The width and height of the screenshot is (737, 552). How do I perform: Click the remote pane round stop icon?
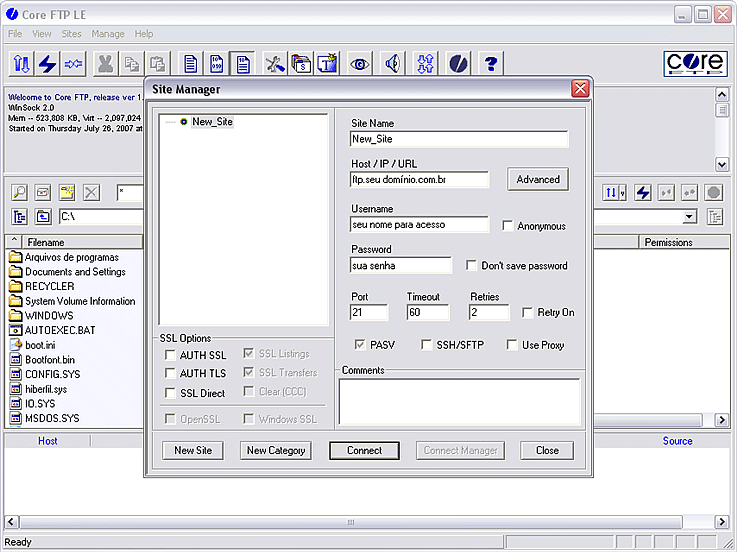[713, 192]
